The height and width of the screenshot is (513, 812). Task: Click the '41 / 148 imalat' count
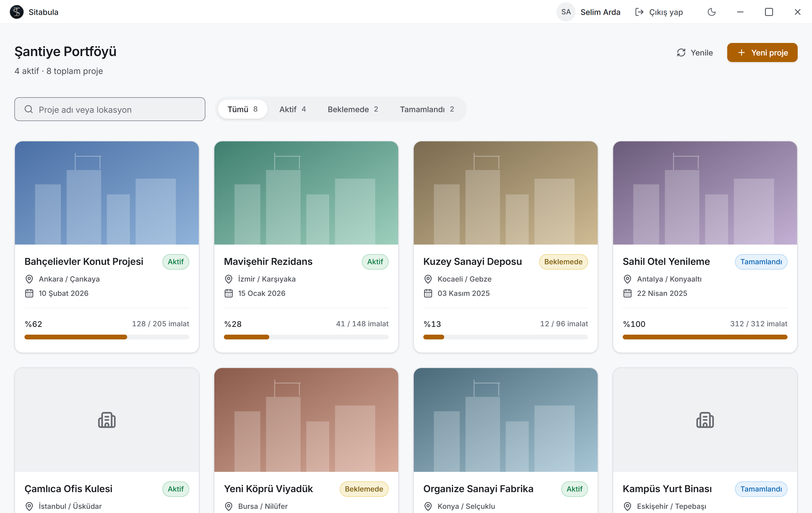(362, 324)
